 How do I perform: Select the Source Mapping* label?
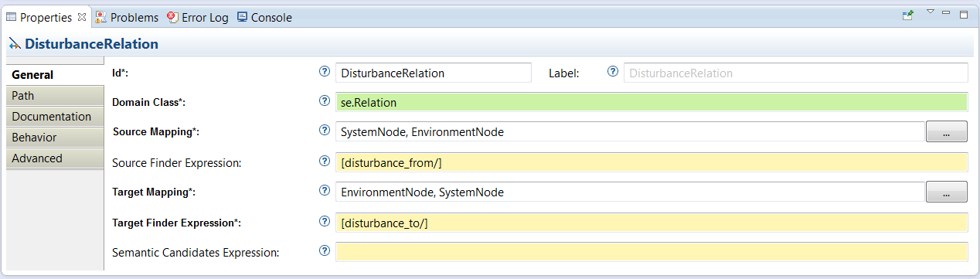click(x=156, y=132)
